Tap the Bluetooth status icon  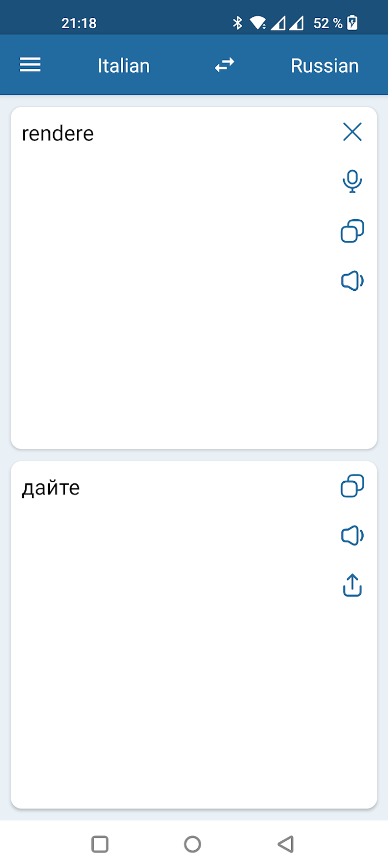coord(238,23)
